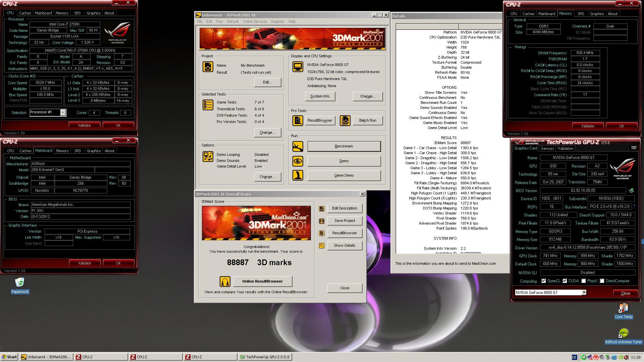Open the Processor #1 selection dropdown
Image resolution: width=644 pixels, height=362 pixels.
[x=63, y=113]
